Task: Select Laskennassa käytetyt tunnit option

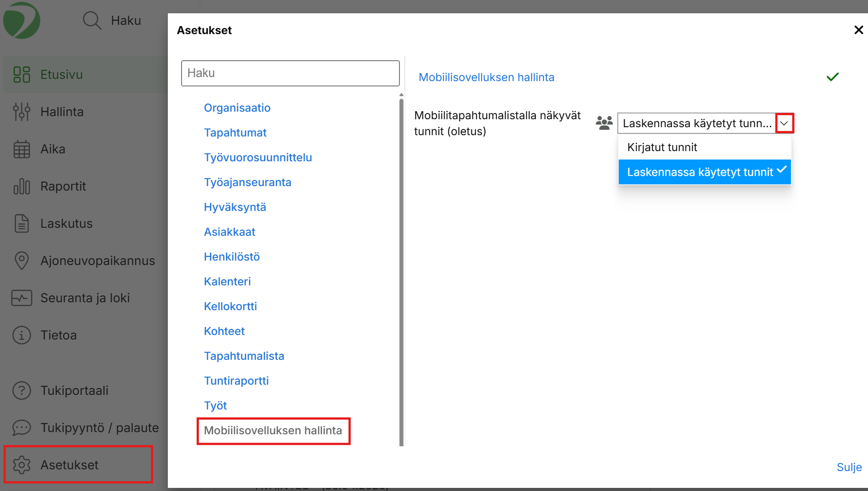Action: (x=700, y=172)
